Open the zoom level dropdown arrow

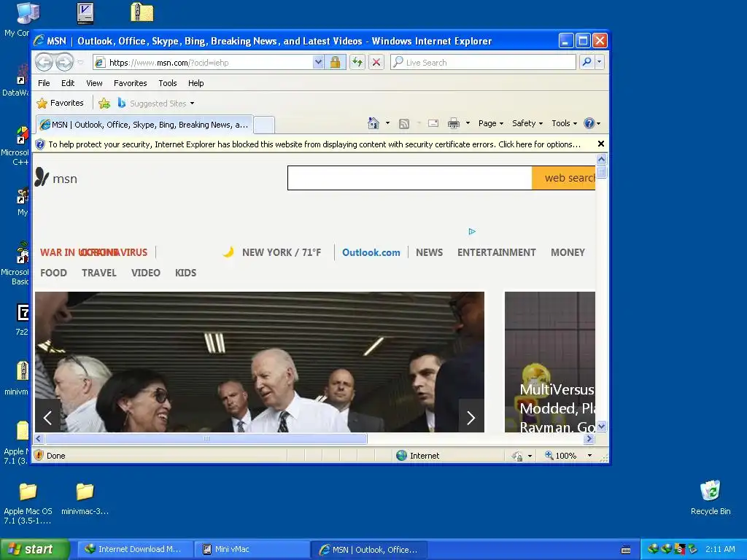pyautogui.click(x=589, y=456)
